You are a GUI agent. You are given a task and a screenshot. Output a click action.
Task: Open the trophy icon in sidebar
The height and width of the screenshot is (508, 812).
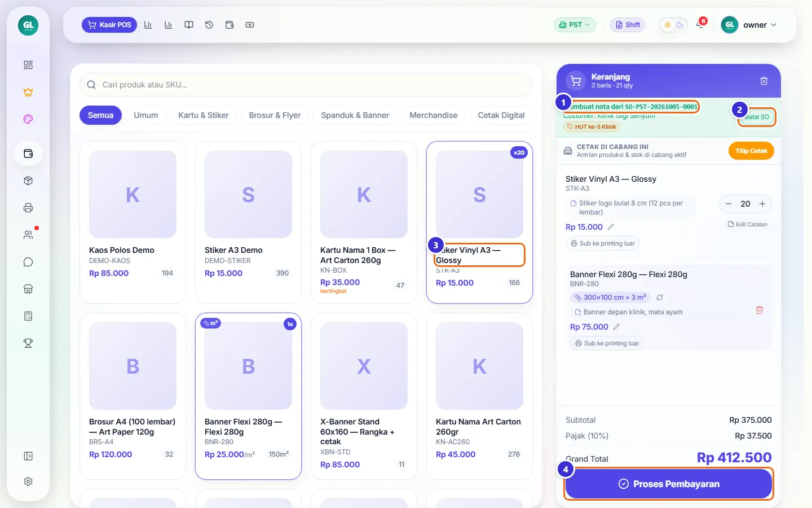pos(28,343)
